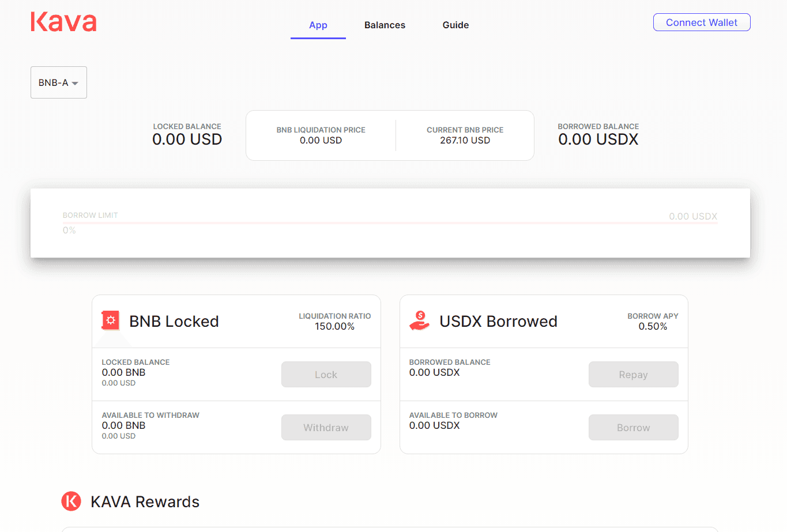This screenshot has height=532, width=787.
Task: Open the Balances tab
Action: pyautogui.click(x=385, y=25)
